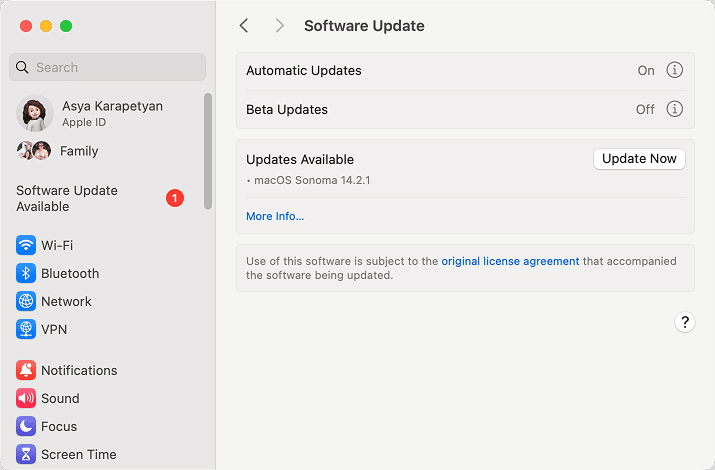Viewport: 715px width, 470px height.
Task: Select the Sound speaker icon
Action: pyautogui.click(x=26, y=399)
